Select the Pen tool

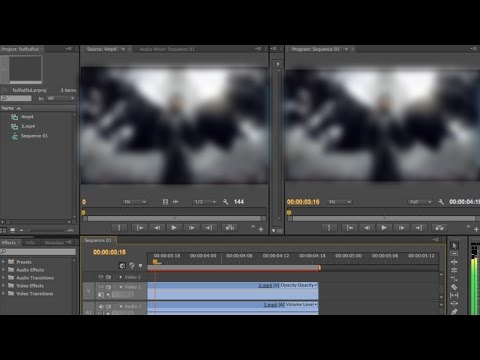tap(454, 311)
